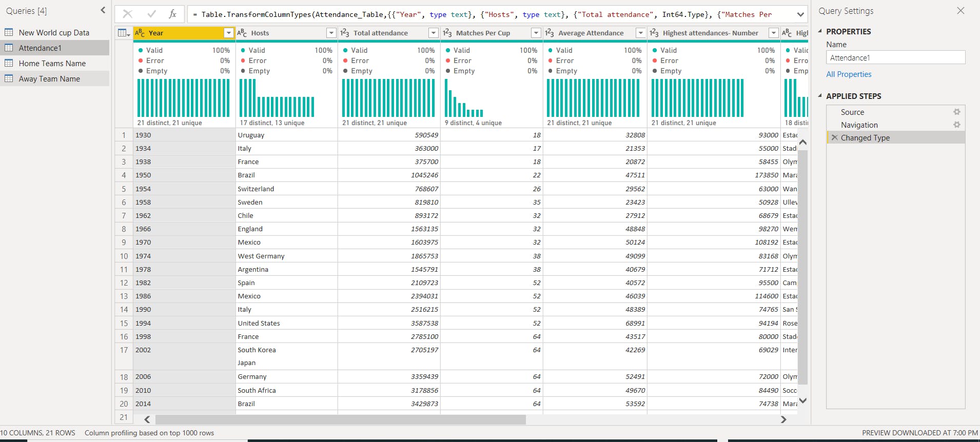Change the Hosts column data type icon
Viewport: 980px width, 442px height.
(x=242, y=33)
